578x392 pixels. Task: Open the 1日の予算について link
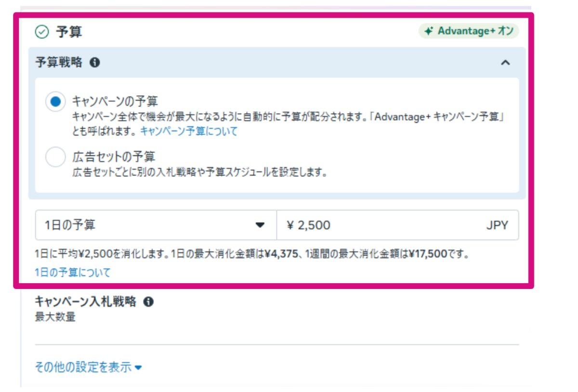click(x=73, y=273)
